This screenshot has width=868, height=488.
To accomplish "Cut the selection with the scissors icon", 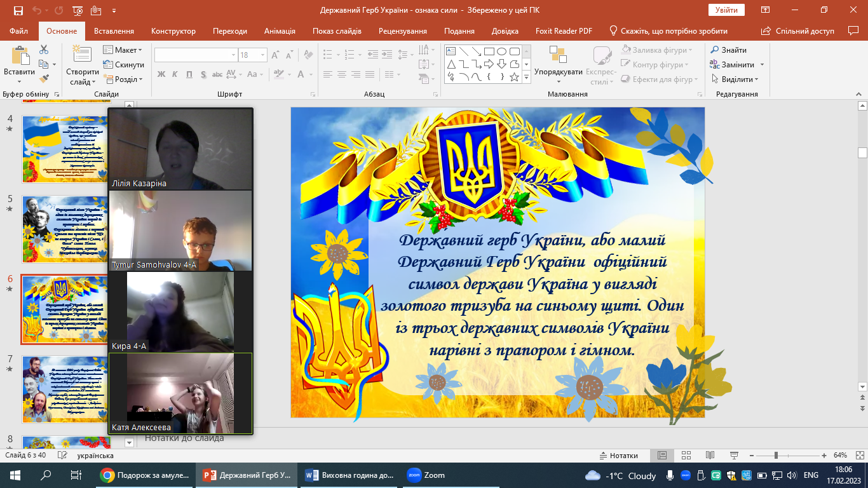I will click(x=44, y=50).
